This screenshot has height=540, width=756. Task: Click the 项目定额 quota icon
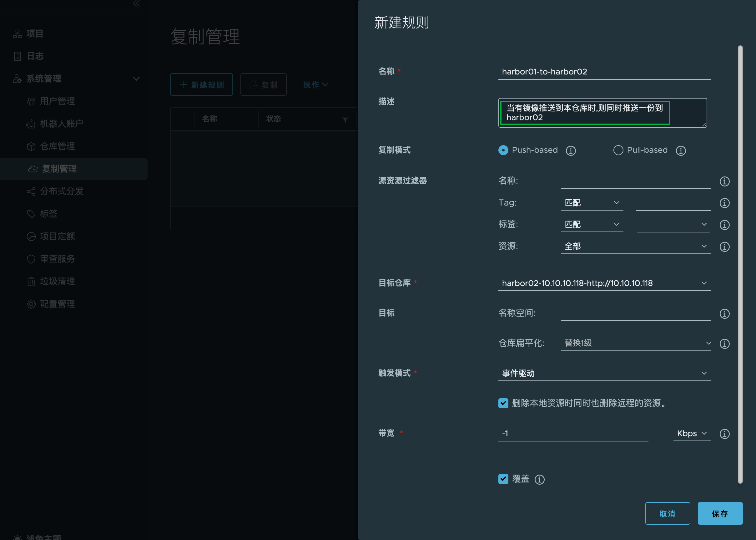31,237
